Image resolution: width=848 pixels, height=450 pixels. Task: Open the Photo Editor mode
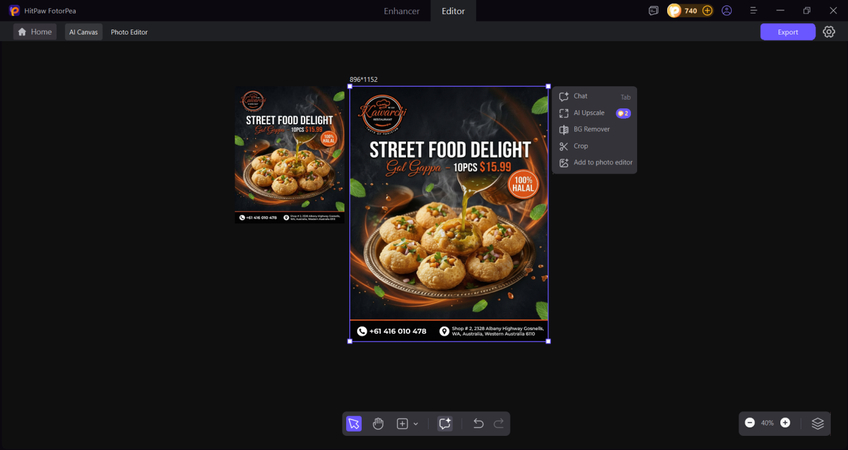coord(129,32)
